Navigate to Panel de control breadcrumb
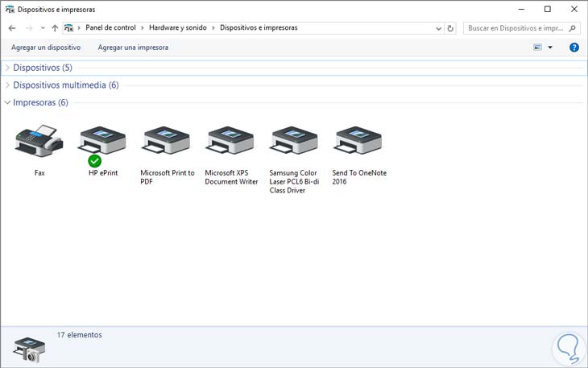Viewport: 588px width, 368px height. click(110, 27)
